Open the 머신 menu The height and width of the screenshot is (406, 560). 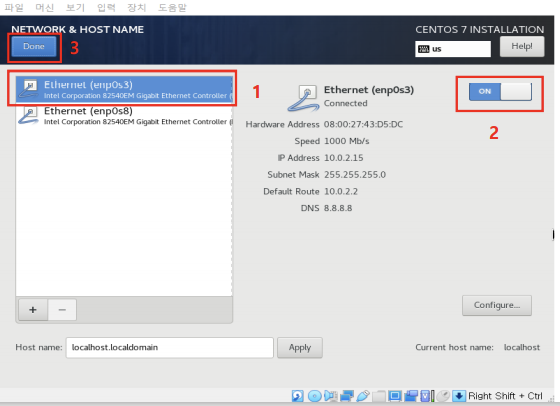[44, 7]
